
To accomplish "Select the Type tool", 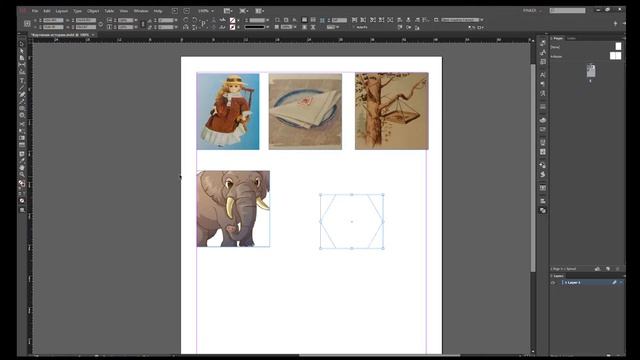I will [22, 80].
